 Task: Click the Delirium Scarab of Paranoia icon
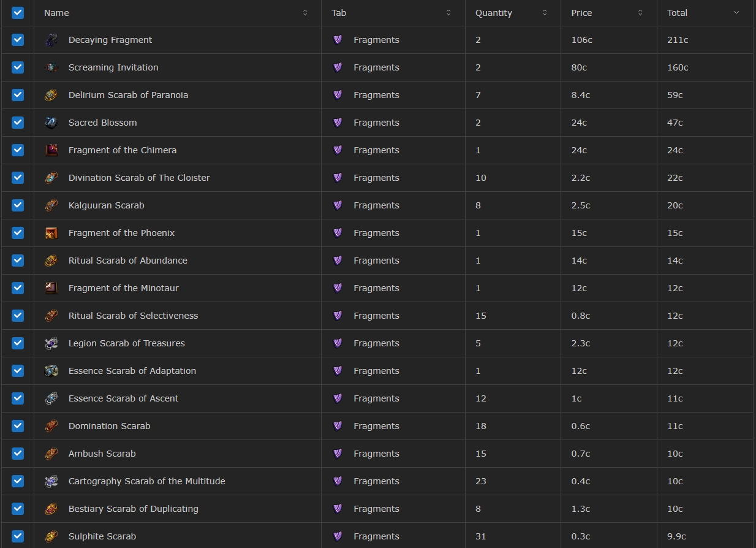(x=51, y=95)
